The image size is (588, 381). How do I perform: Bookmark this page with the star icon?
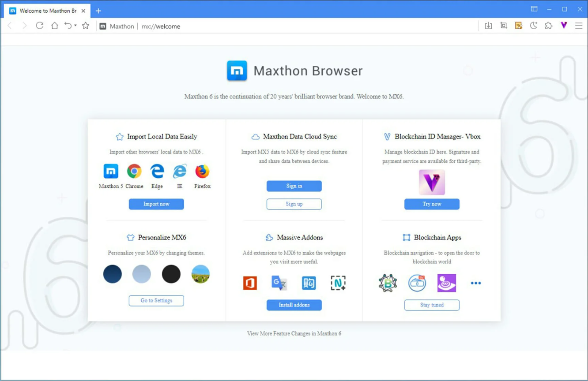86,26
